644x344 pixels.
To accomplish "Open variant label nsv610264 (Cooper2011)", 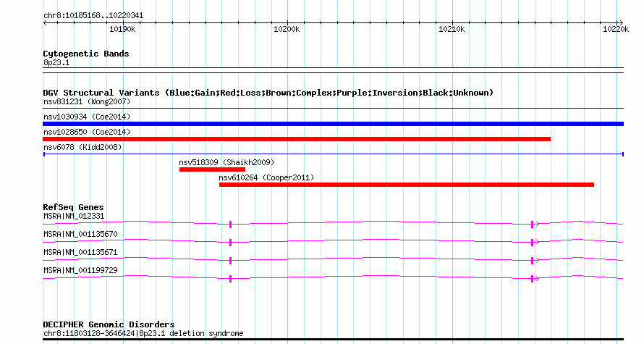I will [x=266, y=177].
